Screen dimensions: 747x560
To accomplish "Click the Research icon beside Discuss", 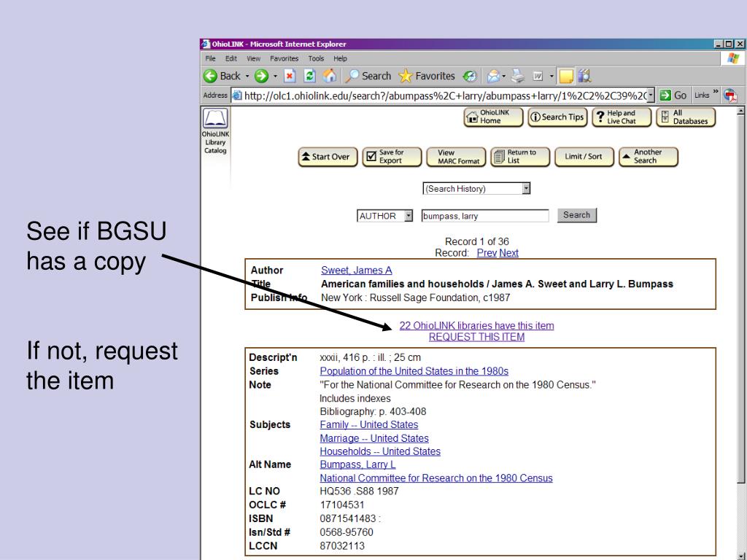I will click(584, 76).
